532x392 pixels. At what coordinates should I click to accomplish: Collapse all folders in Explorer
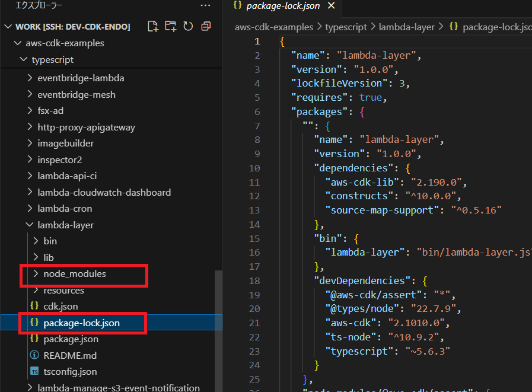tap(206, 26)
